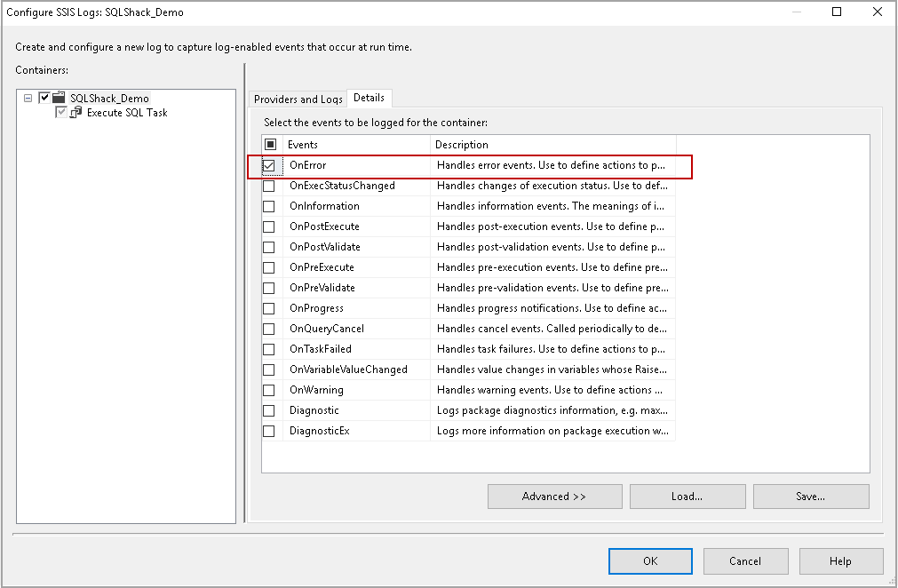The width and height of the screenshot is (898, 588).
Task: Confirm settings with the OK button
Action: [x=650, y=560]
